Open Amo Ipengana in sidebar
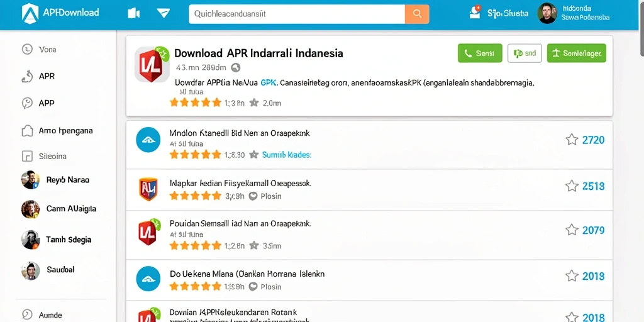644x322 pixels. pyautogui.click(x=65, y=131)
